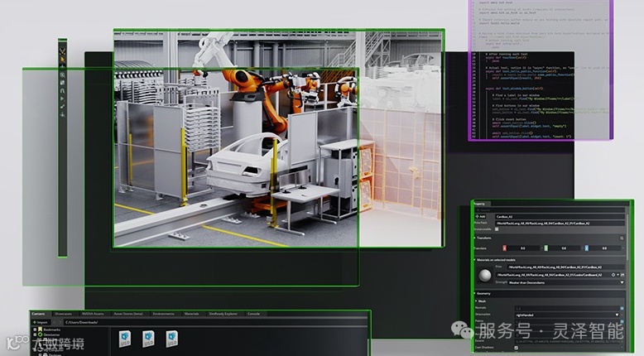Choose the magnifier zoom tool in toolbar
Screen dimensions: 644x356
click(x=62, y=75)
